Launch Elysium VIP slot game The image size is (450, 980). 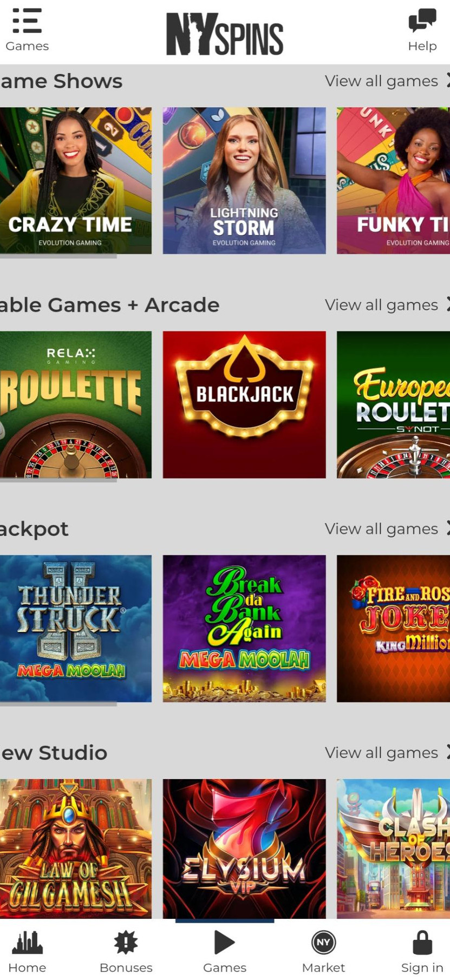244,848
